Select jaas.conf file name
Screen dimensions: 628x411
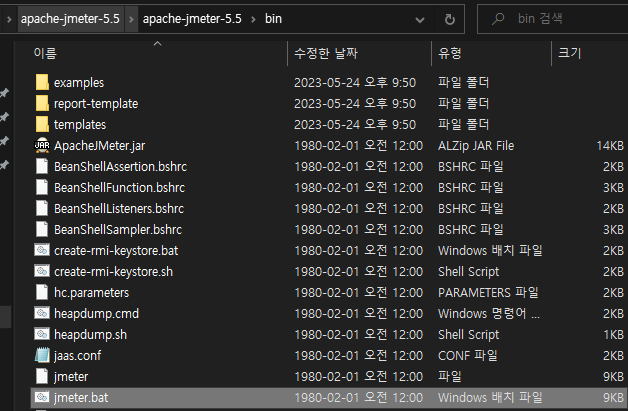coord(78,356)
